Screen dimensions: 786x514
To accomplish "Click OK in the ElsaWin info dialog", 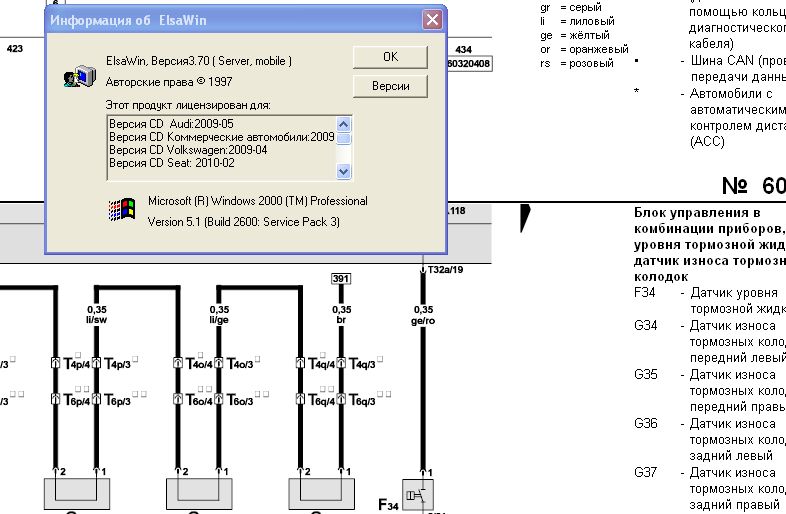I will (x=390, y=57).
